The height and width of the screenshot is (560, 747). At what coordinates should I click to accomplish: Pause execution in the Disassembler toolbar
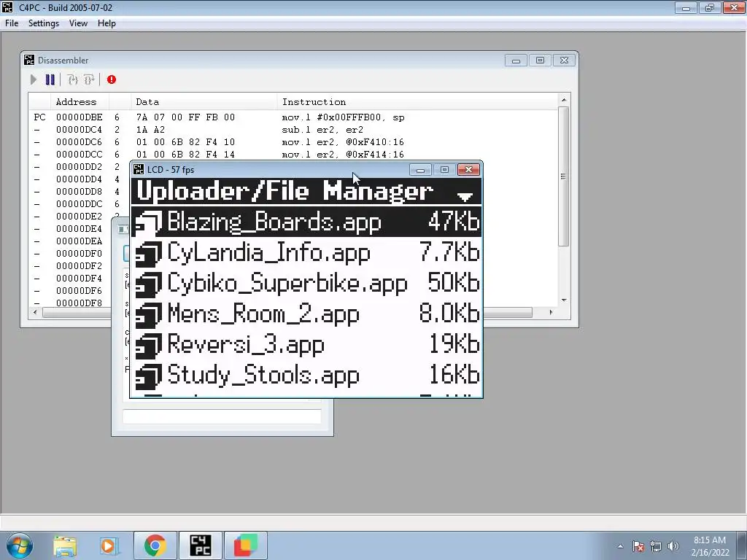coord(50,79)
